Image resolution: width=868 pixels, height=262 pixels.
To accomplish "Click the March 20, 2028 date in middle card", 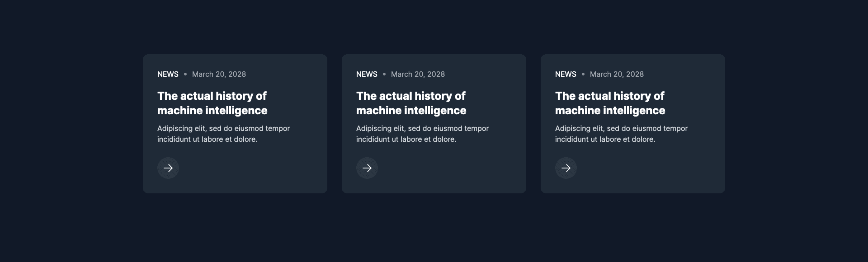I will coord(418,74).
